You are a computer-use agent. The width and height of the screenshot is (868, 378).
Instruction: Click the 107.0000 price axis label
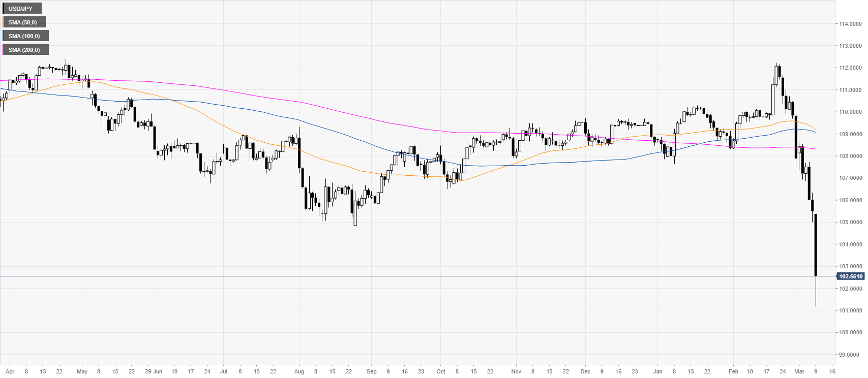point(850,178)
